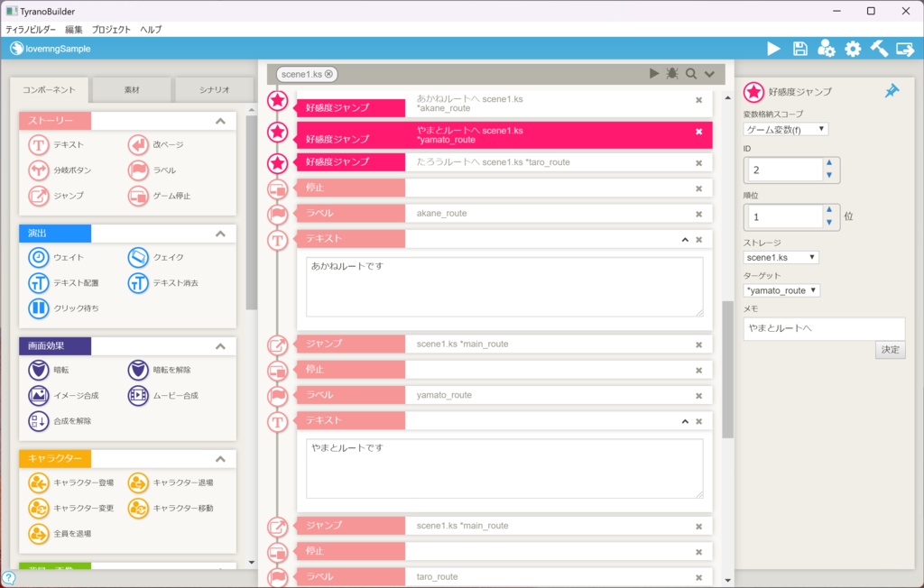
Task: Click the メモ field containing やまとルートへ
Action: (x=824, y=329)
